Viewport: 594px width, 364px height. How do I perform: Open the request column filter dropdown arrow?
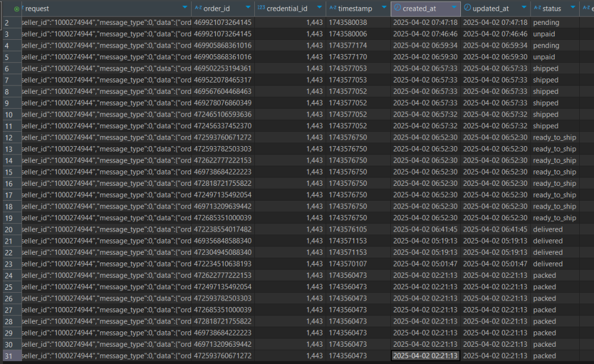coord(185,9)
